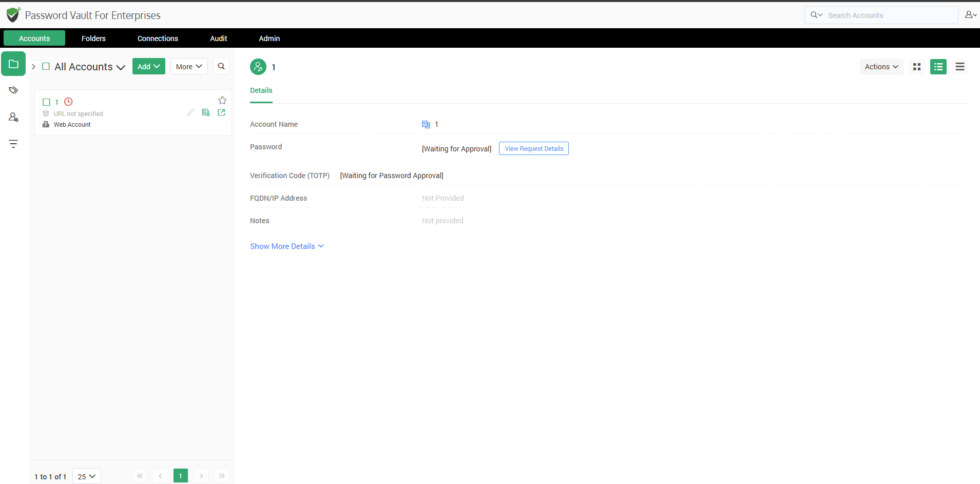Click the green account avatar icon

[258, 67]
